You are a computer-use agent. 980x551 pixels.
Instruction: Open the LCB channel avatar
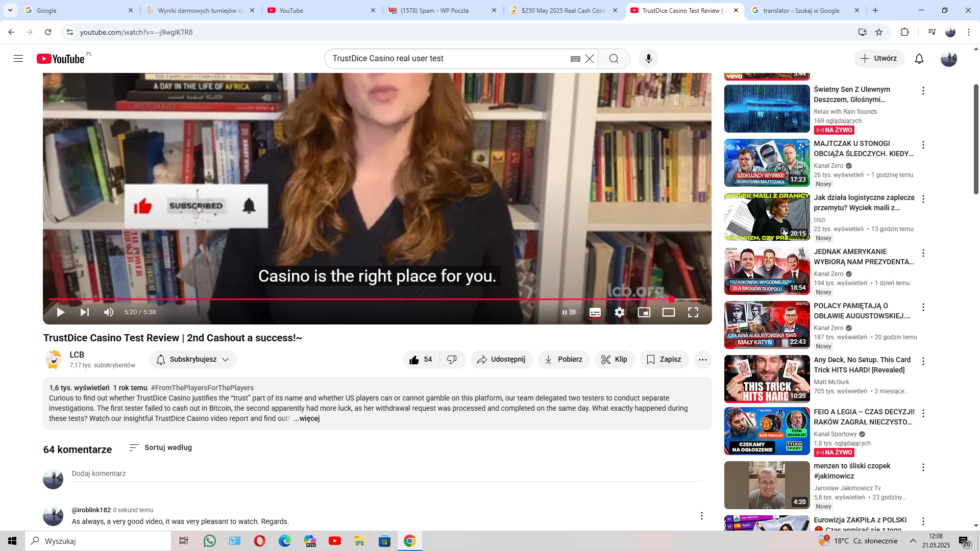53,360
